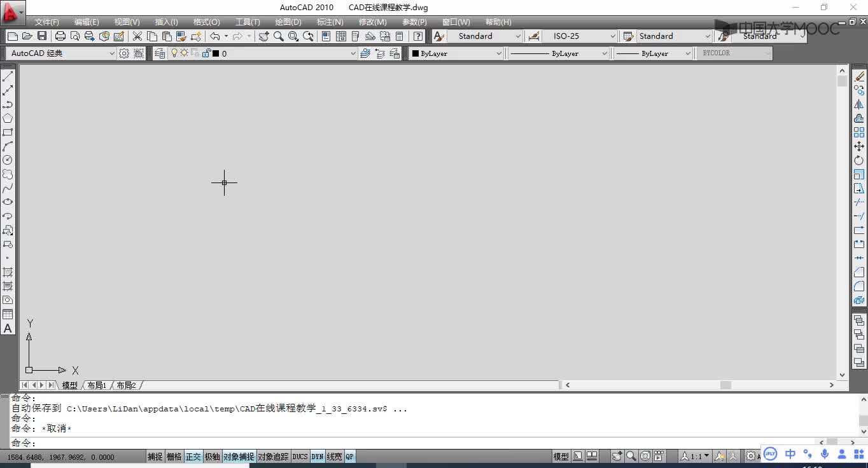Toggle DUCS dynamic UCS
This screenshot has width=868, height=468.
300,457
